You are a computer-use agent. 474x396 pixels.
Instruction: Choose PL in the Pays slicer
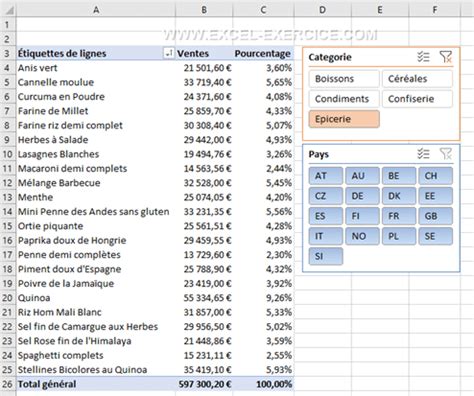tap(399, 236)
